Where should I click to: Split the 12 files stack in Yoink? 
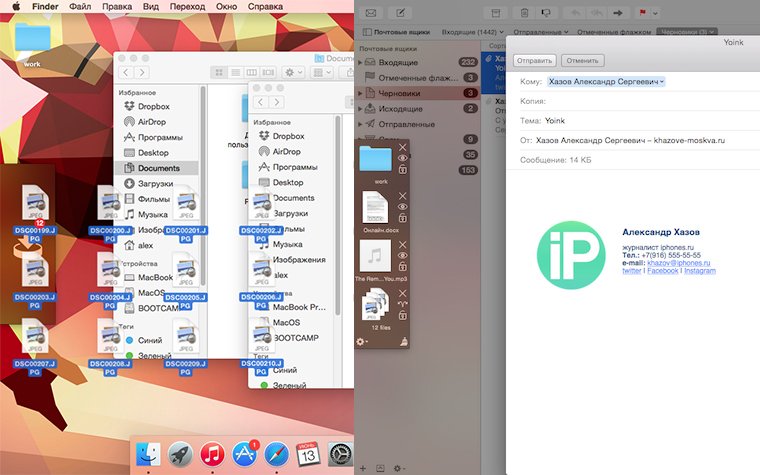pos(402,304)
